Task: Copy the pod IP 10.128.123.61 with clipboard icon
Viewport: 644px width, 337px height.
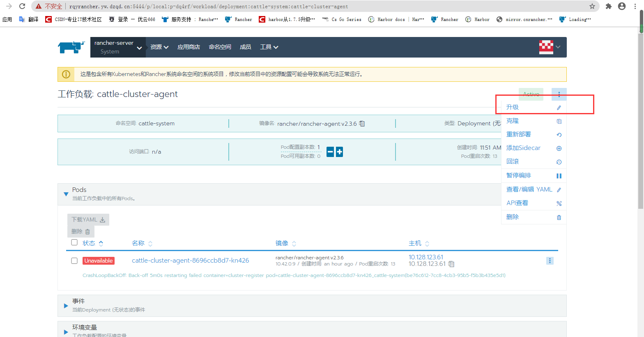Action: [451, 264]
